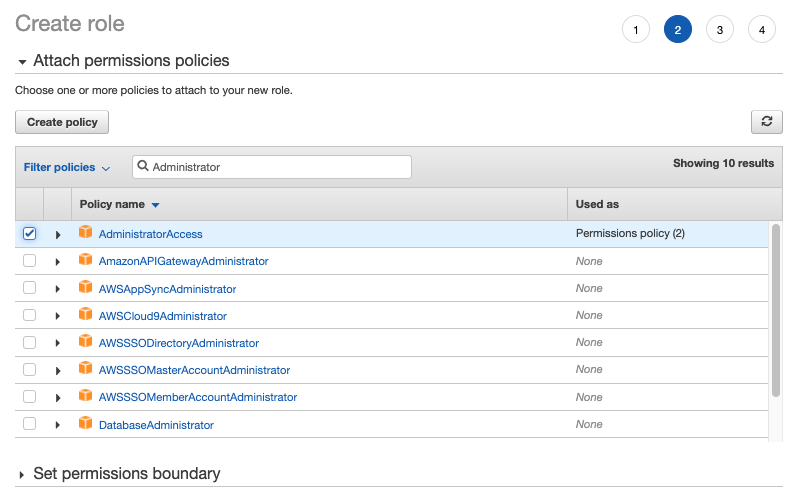Check the AWSAppSyncAdministrator checkbox
The height and width of the screenshot is (503, 800).
tap(30, 288)
